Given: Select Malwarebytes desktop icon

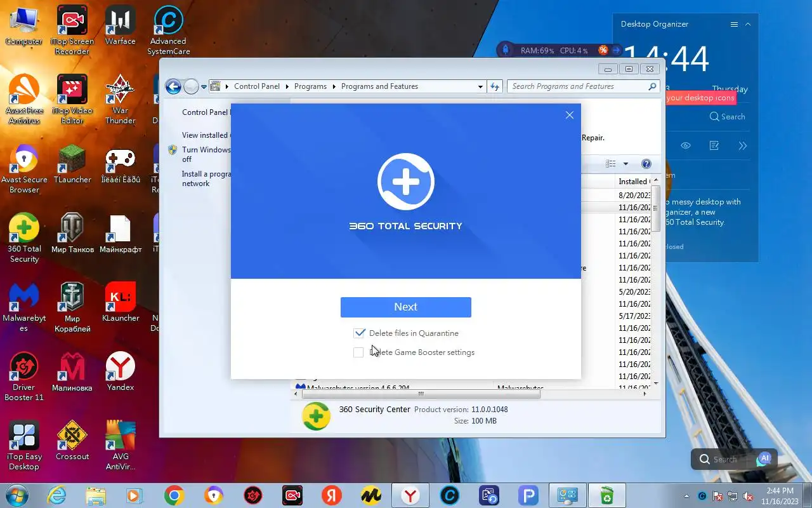Looking at the screenshot, I should [24, 307].
